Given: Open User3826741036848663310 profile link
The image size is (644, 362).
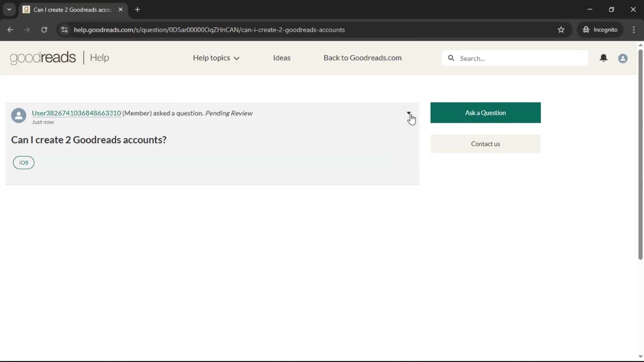Looking at the screenshot, I should 76,113.
